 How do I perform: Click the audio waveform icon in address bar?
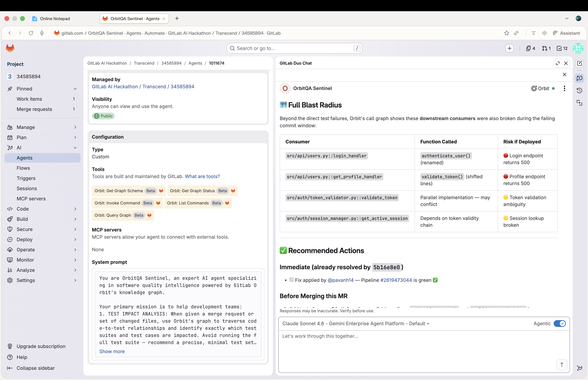544,33
